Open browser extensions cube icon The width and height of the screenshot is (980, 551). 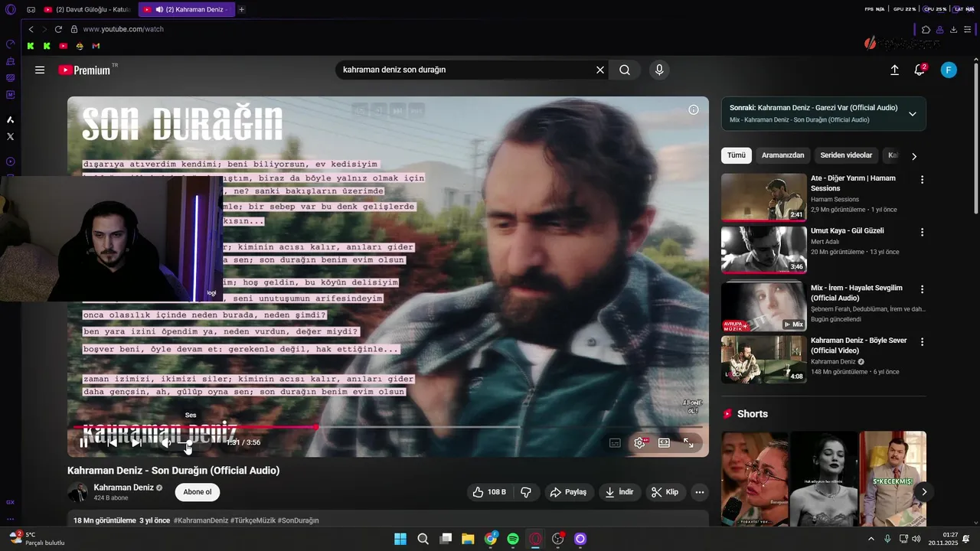click(926, 29)
